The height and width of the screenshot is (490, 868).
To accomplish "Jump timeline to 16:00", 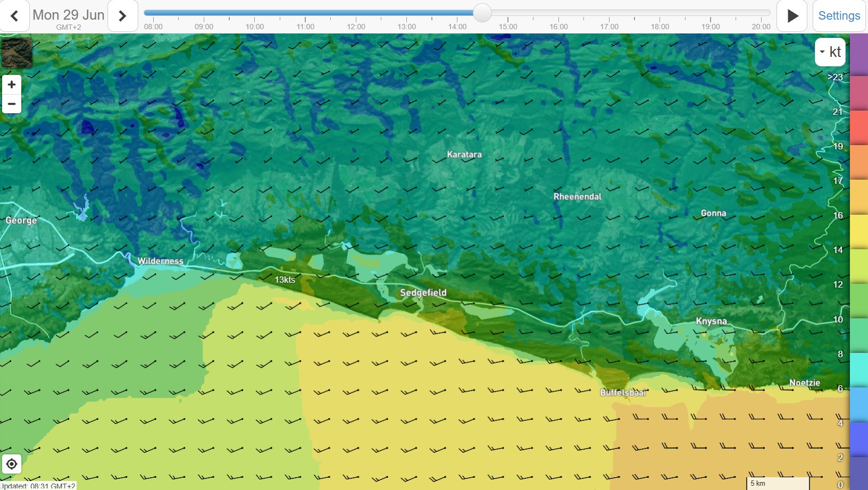I will (558, 27).
